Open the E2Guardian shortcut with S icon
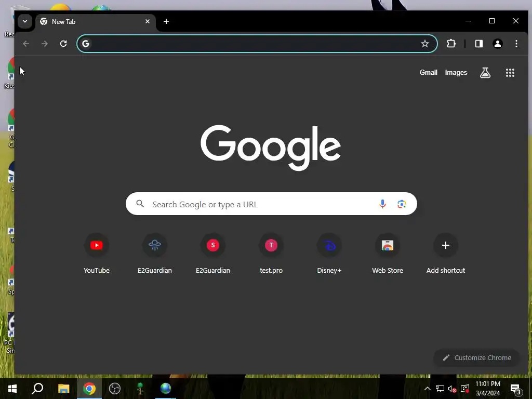532x399 pixels. click(x=213, y=254)
